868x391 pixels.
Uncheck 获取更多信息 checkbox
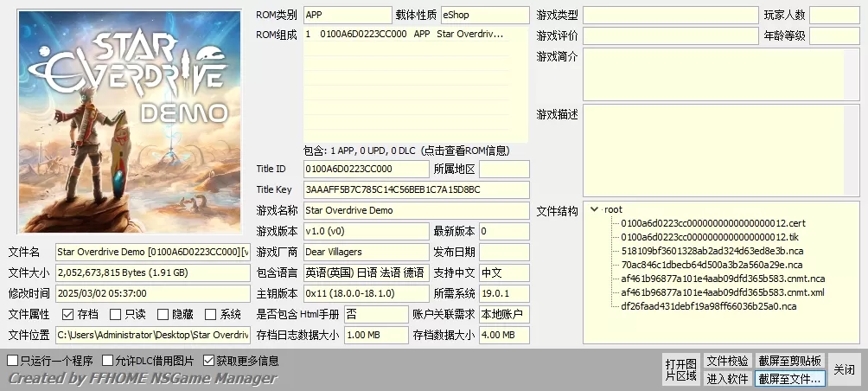pos(209,361)
